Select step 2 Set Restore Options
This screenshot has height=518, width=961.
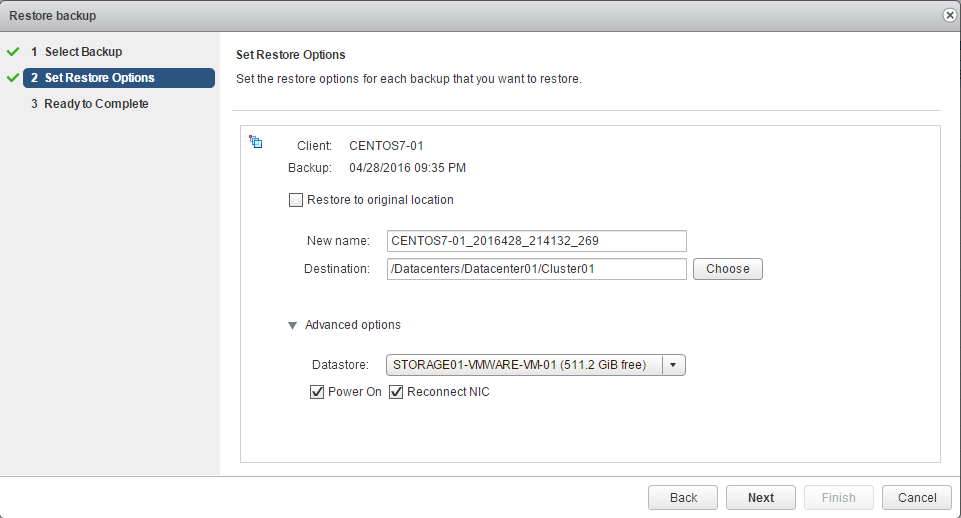point(99,78)
